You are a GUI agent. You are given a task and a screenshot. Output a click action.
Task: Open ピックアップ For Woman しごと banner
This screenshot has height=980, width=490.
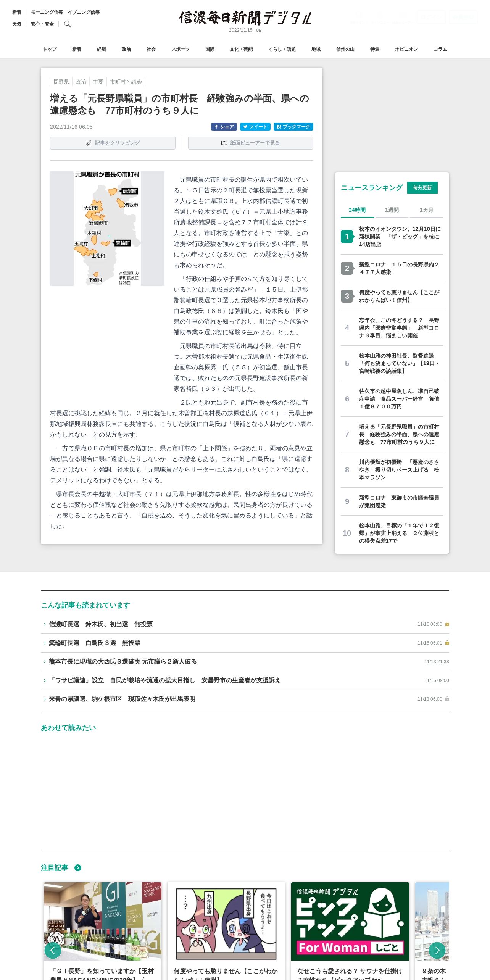click(350, 921)
